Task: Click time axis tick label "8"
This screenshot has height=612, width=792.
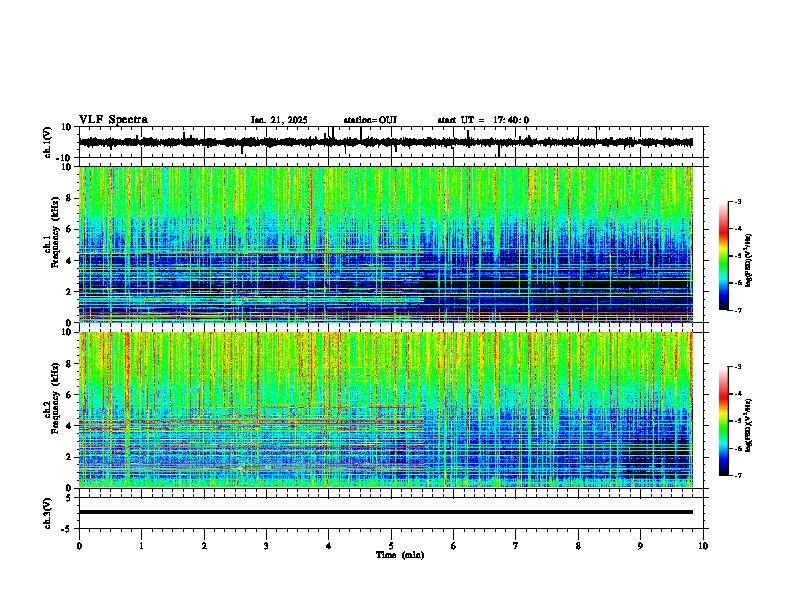Action: tap(578, 546)
